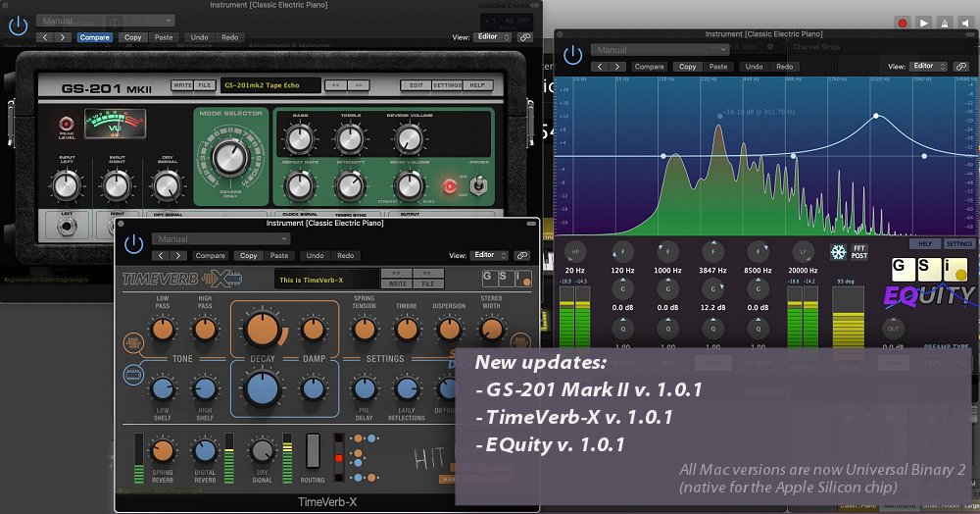The image size is (980, 514).
Task: Click Copy in the TimeVerb-X window header
Action: [249, 256]
